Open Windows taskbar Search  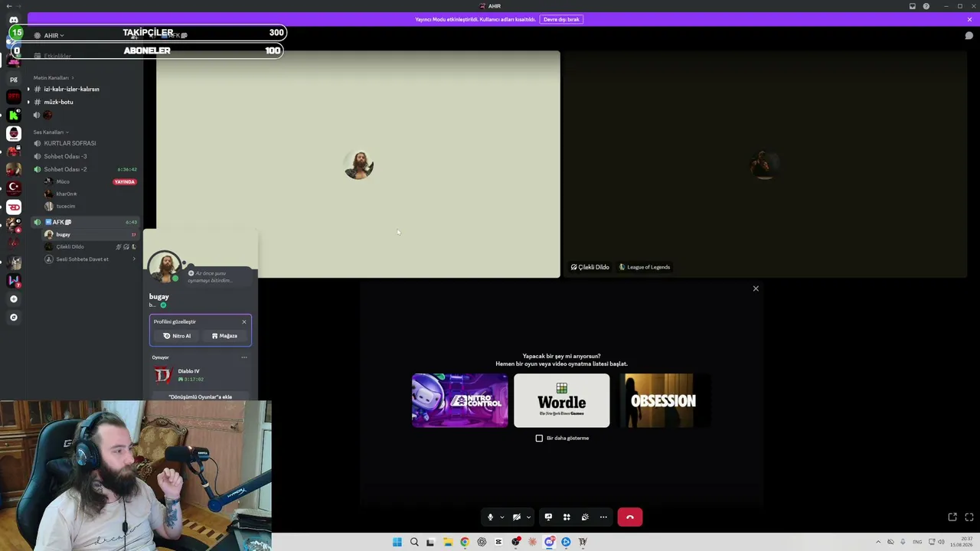[414, 542]
